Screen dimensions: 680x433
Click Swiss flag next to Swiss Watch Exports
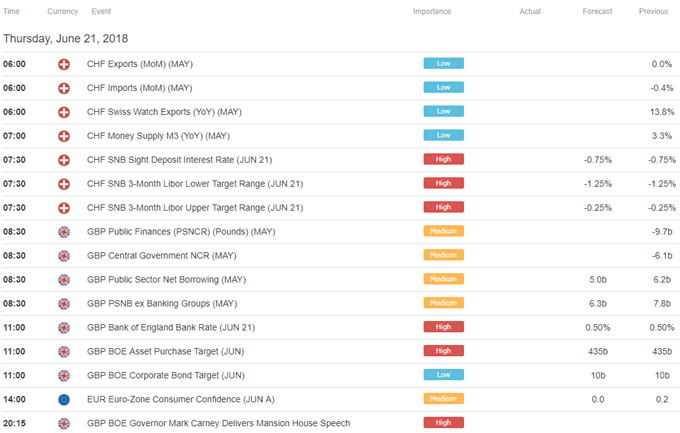[64, 112]
